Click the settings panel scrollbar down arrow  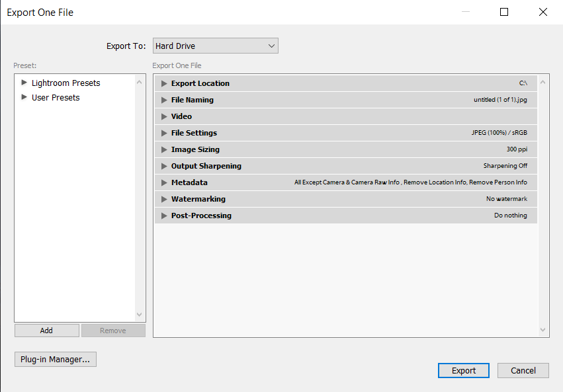pos(542,329)
